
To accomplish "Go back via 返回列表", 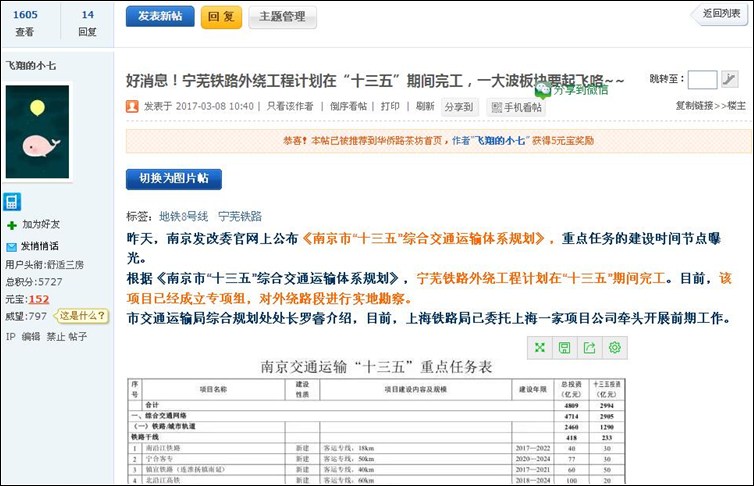I will (x=719, y=14).
